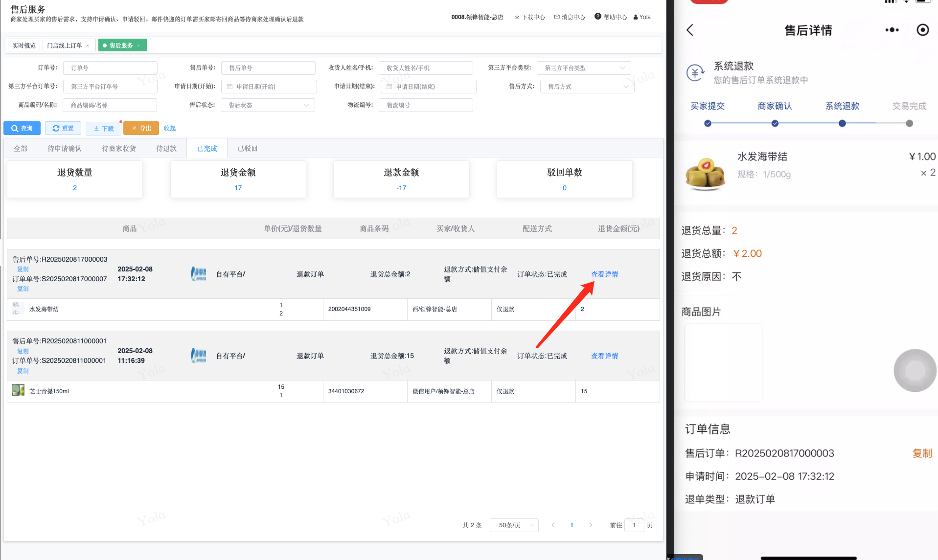
Task: Open the three-dot menu in 售后详情
Action: pos(892,30)
